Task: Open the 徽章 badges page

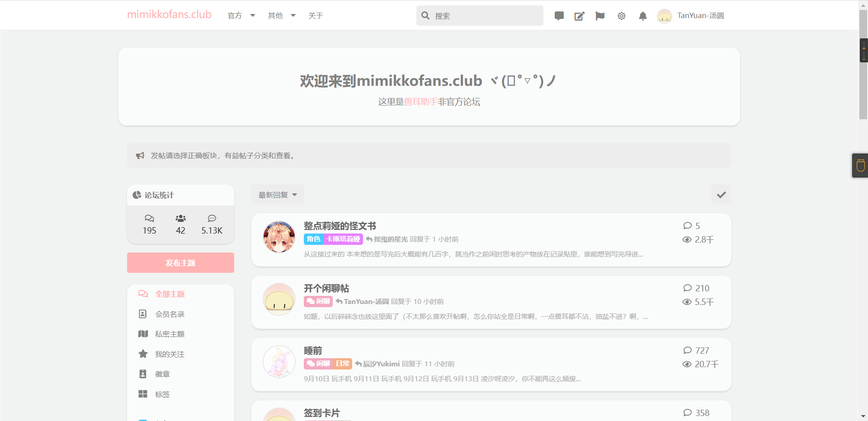Action: tap(162, 374)
